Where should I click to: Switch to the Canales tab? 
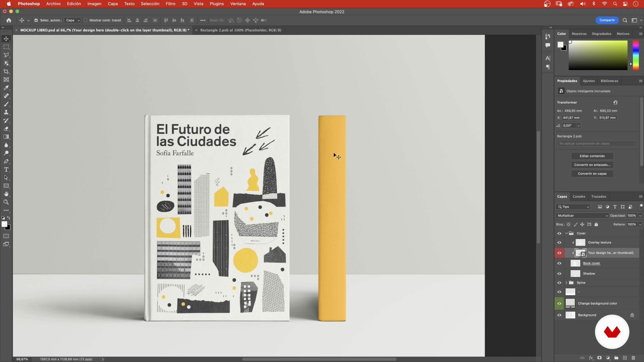pyautogui.click(x=579, y=196)
